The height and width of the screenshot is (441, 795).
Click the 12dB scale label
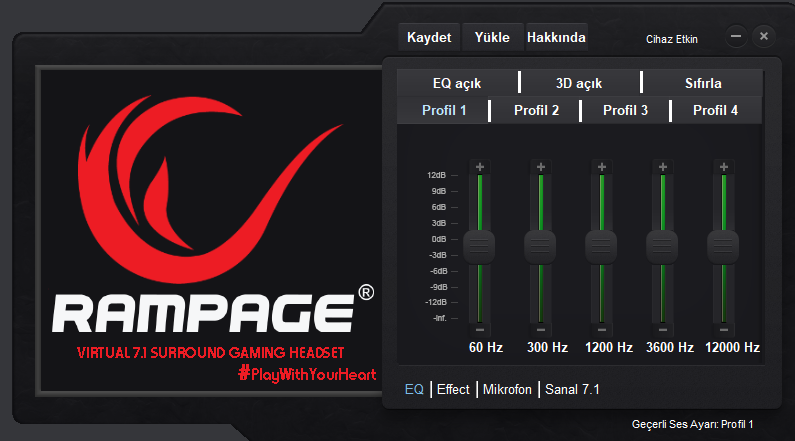pyautogui.click(x=436, y=175)
